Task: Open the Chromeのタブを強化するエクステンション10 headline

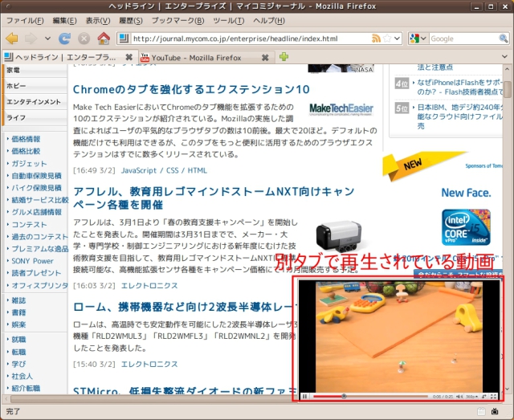Action: [x=191, y=89]
